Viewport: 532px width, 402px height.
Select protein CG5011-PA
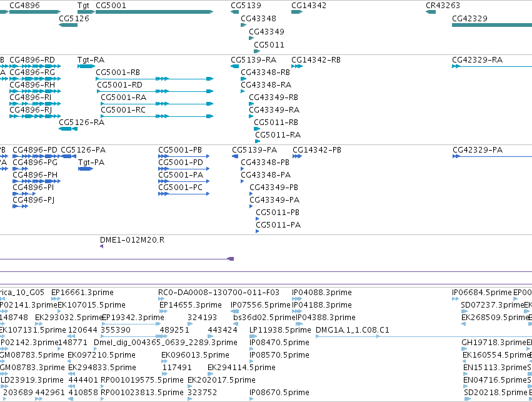click(x=258, y=231)
